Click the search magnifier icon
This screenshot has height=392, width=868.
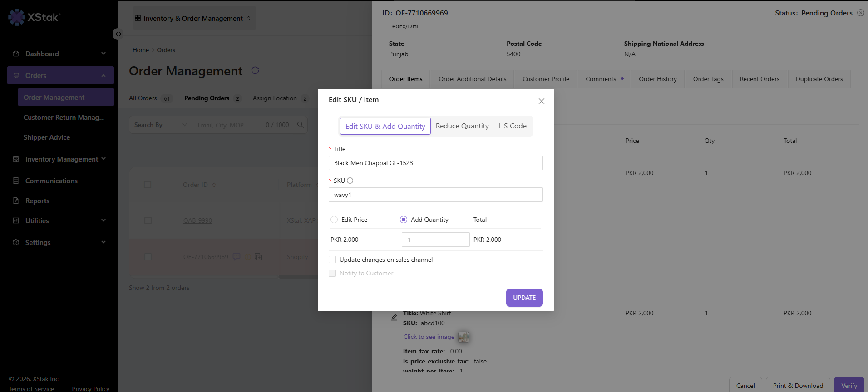[x=300, y=125]
